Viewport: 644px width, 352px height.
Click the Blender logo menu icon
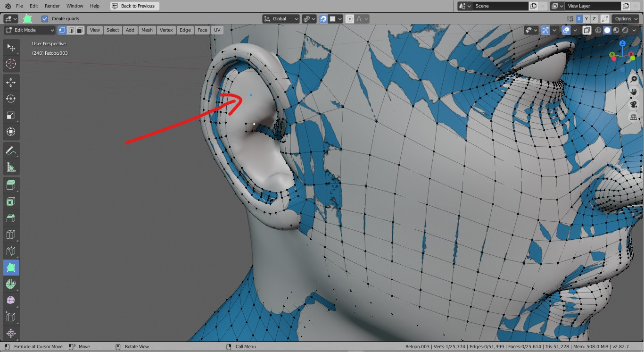click(7, 6)
